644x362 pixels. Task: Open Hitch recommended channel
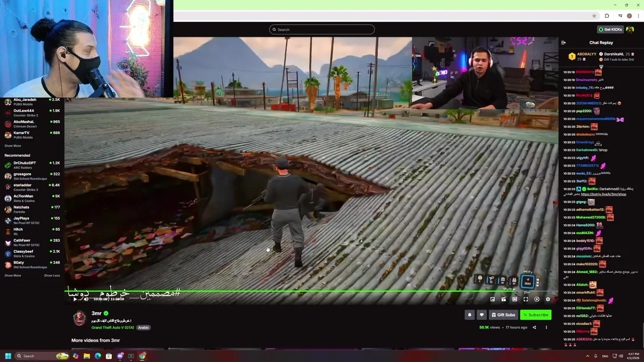(32, 232)
